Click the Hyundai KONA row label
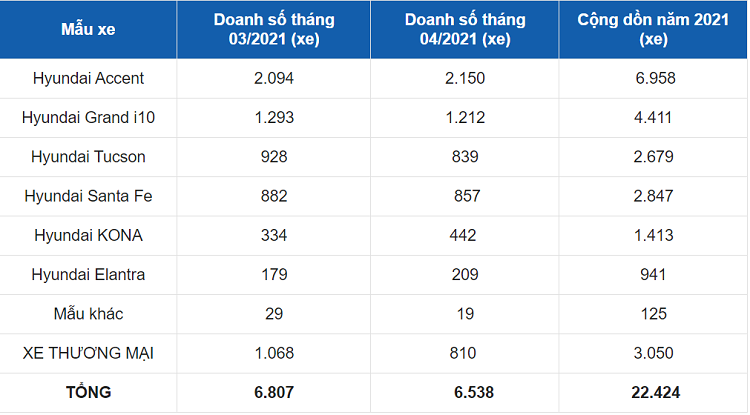This screenshot has height=415, width=750. 88,235
